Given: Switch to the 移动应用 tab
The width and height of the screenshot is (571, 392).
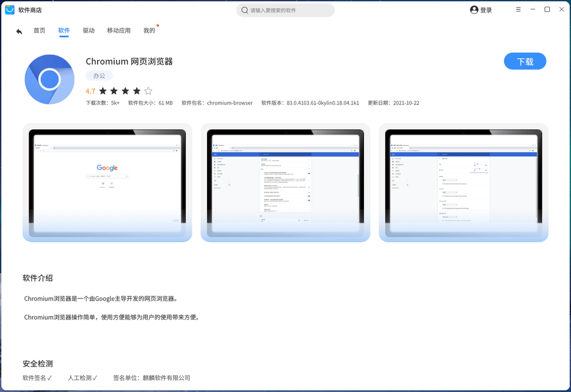Looking at the screenshot, I should 119,31.
